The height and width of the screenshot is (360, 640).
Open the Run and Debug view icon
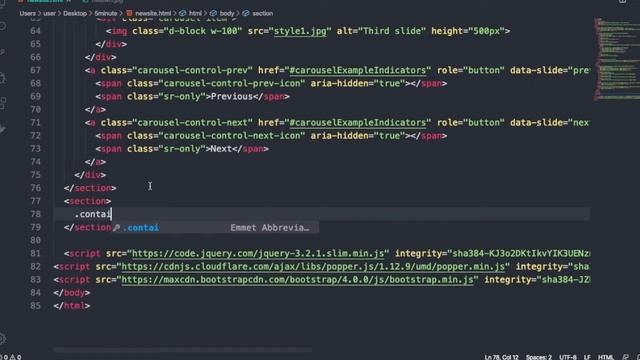pyautogui.click(x=2, y=78)
